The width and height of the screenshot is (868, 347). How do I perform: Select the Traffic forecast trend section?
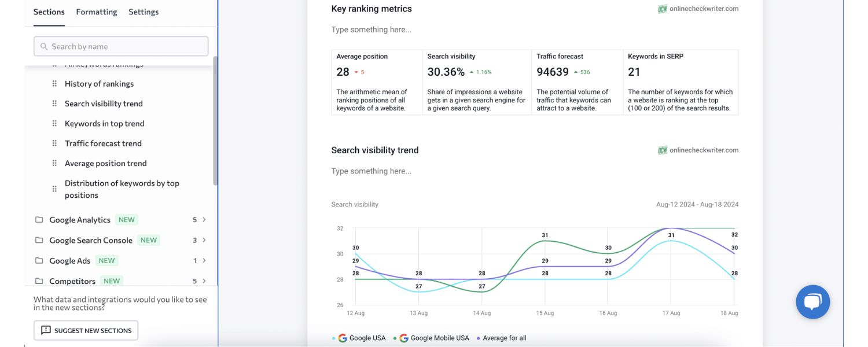click(103, 143)
